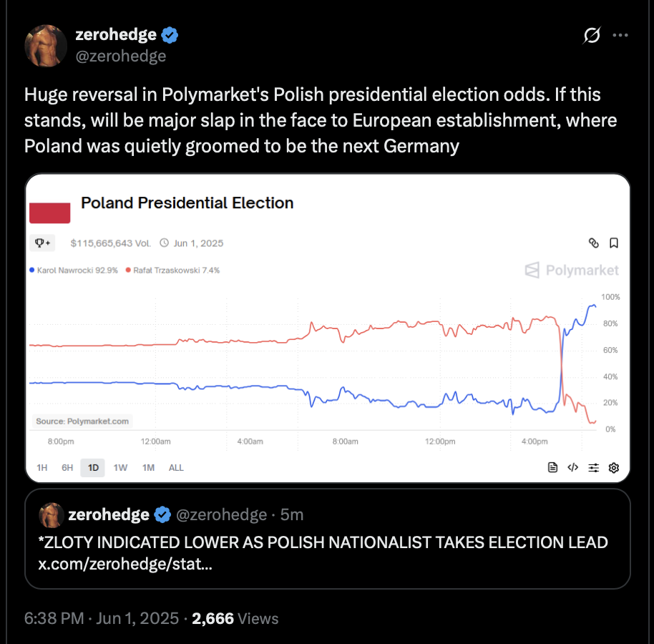Click the blue verified badge beside zerohedge

click(170, 34)
